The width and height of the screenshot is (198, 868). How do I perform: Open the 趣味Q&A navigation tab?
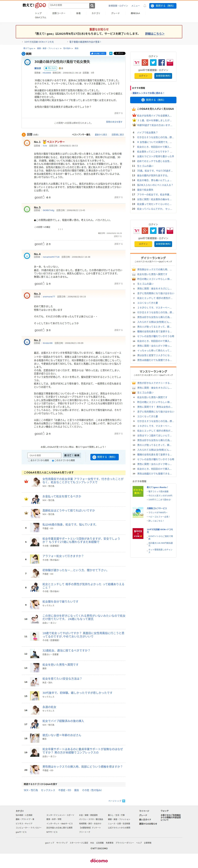point(135,13)
